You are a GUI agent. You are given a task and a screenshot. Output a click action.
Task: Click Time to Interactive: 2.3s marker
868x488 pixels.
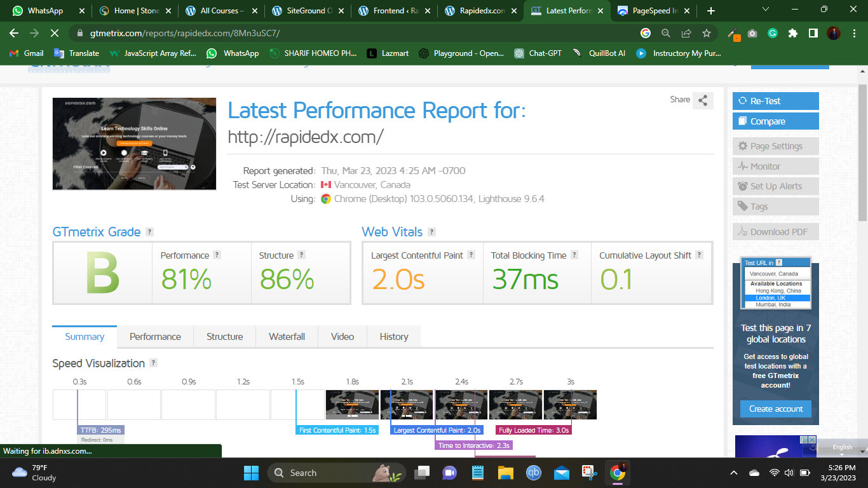click(x=474, y=445)
